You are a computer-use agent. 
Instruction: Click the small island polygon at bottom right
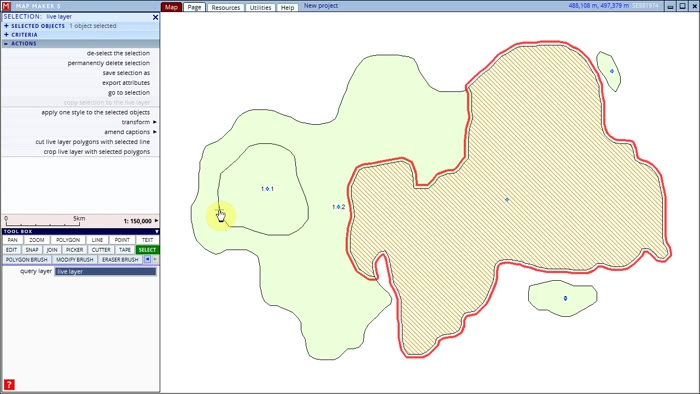[562, 298]
